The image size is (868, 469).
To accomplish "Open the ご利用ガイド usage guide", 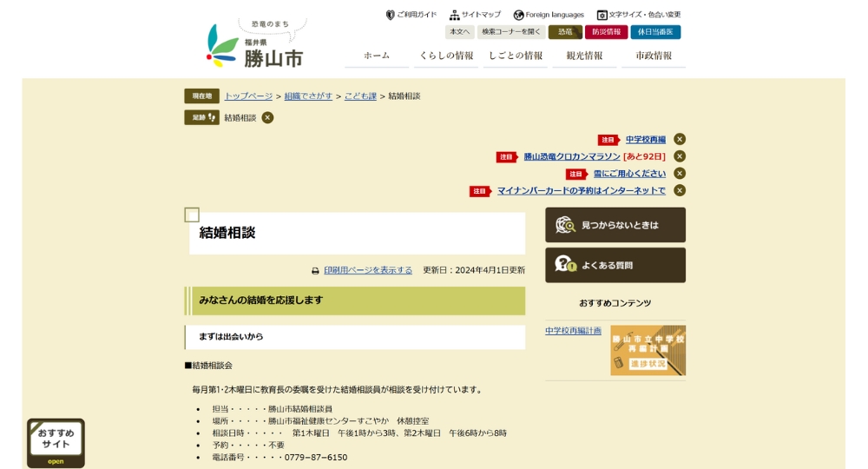I will [x=411, y=15].
